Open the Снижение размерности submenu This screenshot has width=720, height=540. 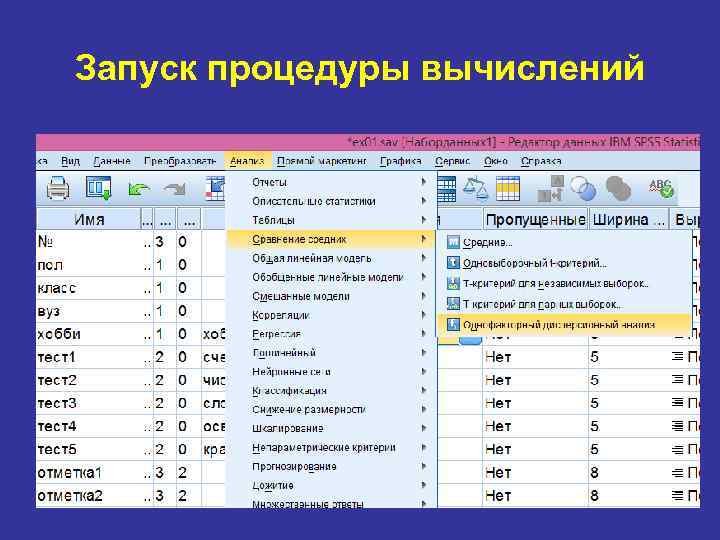point(331,409)
